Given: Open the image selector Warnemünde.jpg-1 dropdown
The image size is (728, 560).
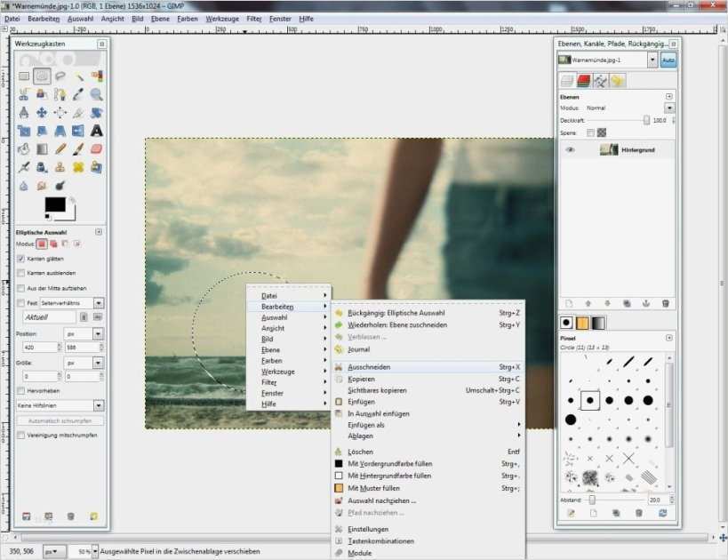Looking at the screenshot, I should coord(653,60).
